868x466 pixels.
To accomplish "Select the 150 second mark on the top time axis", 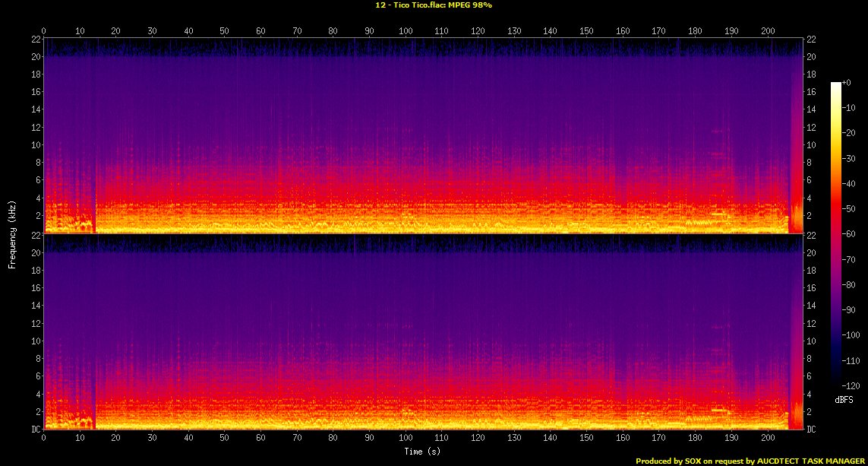I will 586,30.
